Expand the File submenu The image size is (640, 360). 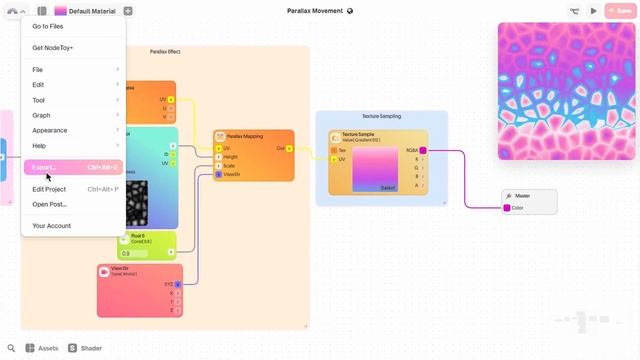point(73,69)
